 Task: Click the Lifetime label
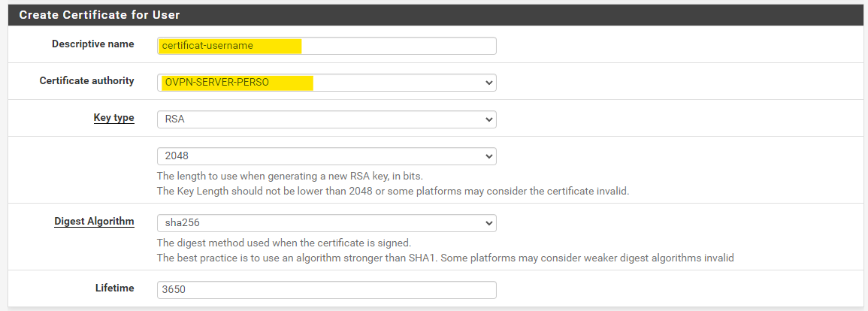pyautogui.click(x=114, y=288)
